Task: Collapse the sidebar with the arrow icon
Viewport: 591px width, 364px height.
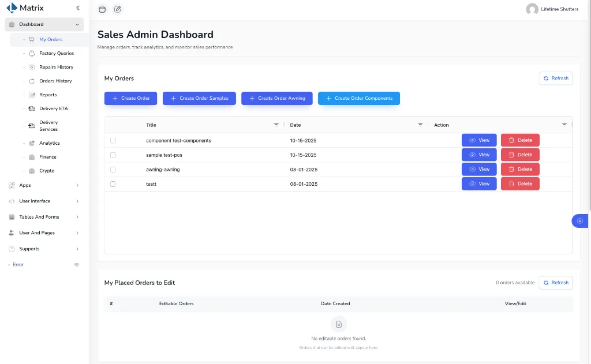Action: [78, 8]
